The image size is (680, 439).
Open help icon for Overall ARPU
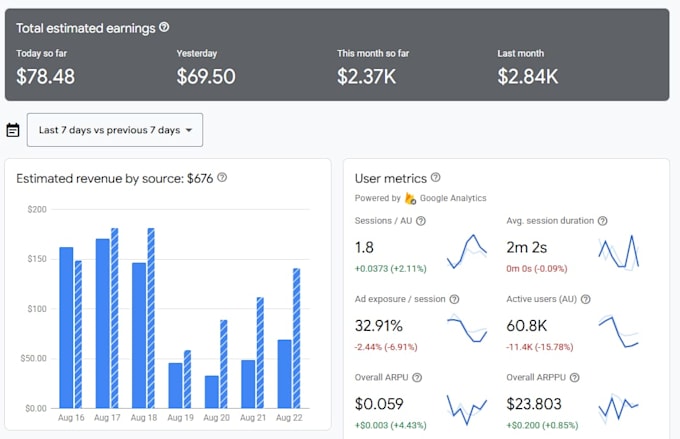[x=417, y=377]
